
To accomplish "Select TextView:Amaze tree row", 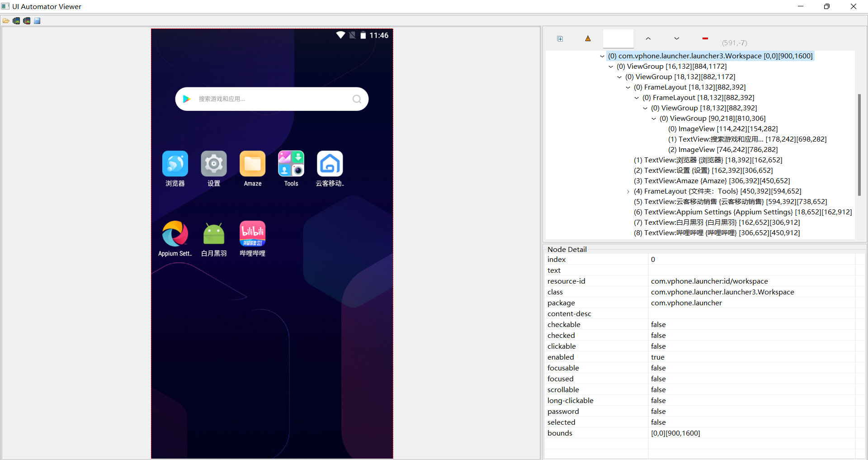I will click(712, 181).
